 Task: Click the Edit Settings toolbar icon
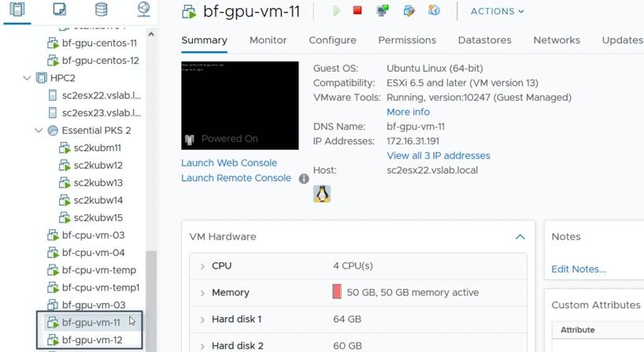(409, 11)
